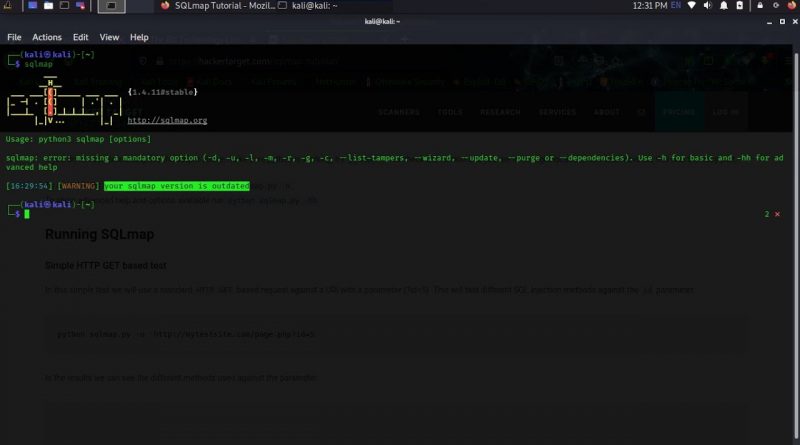Open the EN keyboard layout indicator
The width and height of the screenshot is (800, 445).
point(676,6)
